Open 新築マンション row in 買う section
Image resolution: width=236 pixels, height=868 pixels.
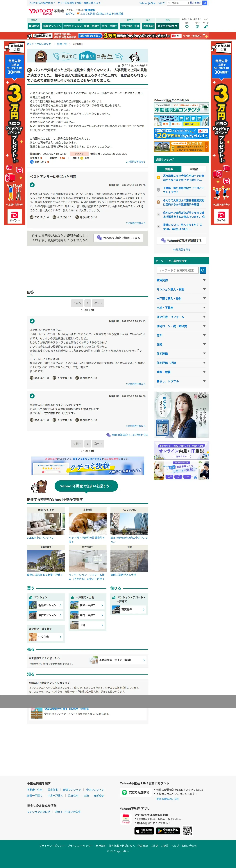[46, 605]
